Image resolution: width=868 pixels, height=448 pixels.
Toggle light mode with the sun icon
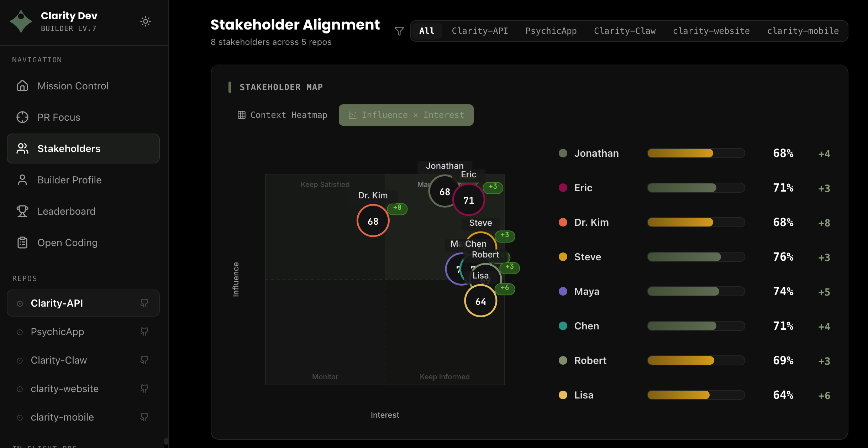(146, 21)
